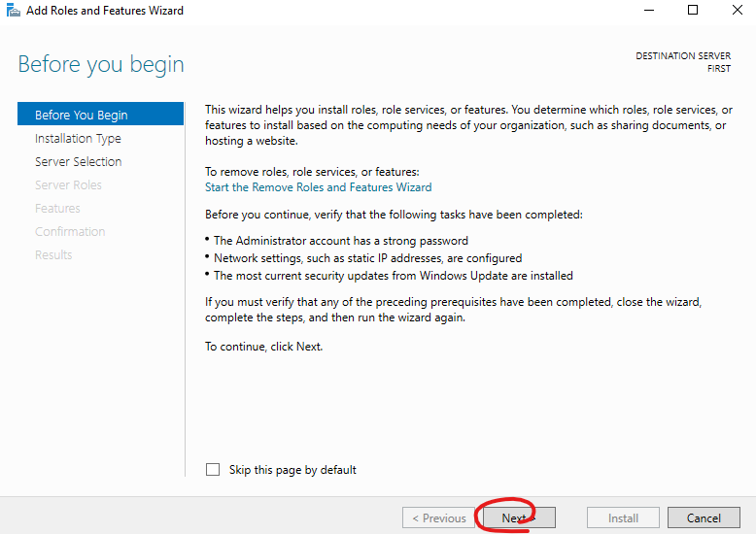Click 'To remove roles, role services, or features:' text
Viewport: 756px width, 534px height.
[x=312, y=172]
